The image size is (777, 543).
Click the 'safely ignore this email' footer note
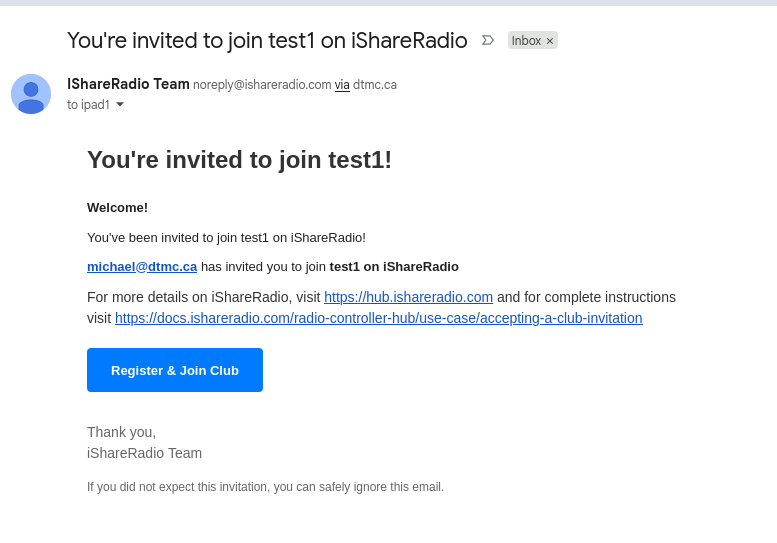click(265, 487)
